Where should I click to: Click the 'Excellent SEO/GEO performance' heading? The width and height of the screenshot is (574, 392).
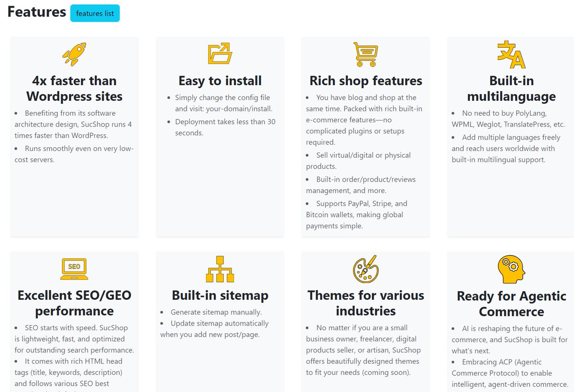click(x=74, y=303)
